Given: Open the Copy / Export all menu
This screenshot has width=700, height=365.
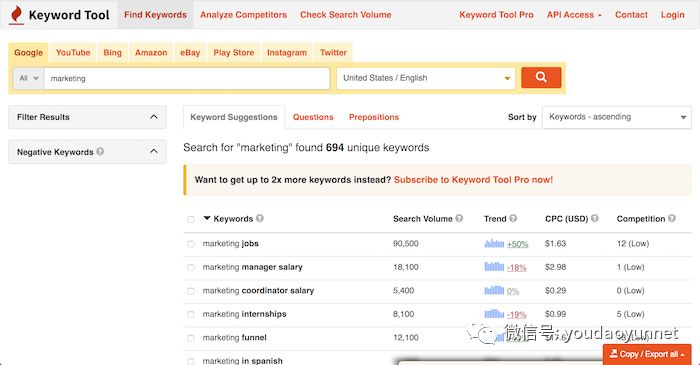Looking at the screenshot, I should click(x=647, y=354).
